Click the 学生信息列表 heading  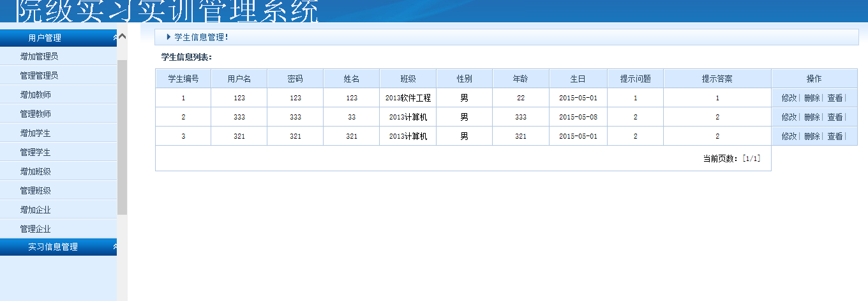click(x=186, y=57)
